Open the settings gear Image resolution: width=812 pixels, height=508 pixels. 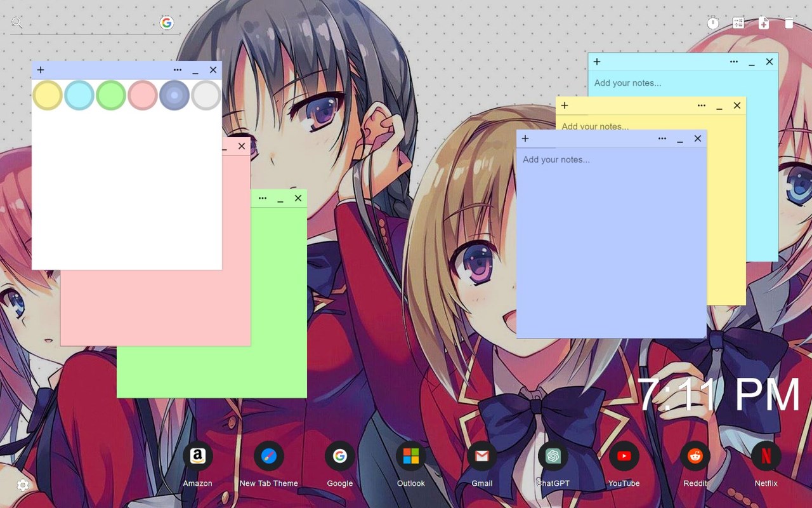[23, 485]
